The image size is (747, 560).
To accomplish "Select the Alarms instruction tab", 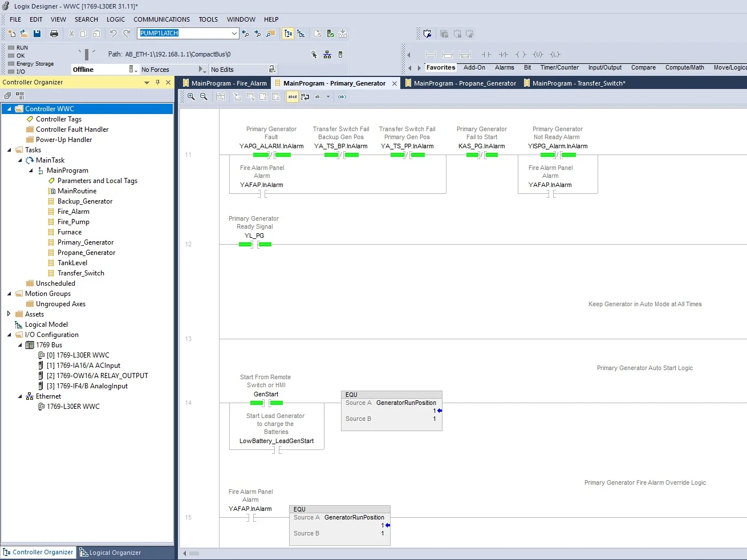I will point(505,67).
